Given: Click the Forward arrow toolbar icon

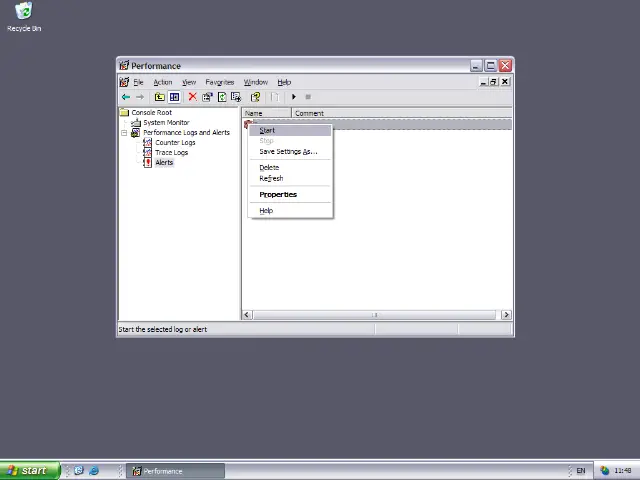Looking at the screenshot, I should click(140, 97).
